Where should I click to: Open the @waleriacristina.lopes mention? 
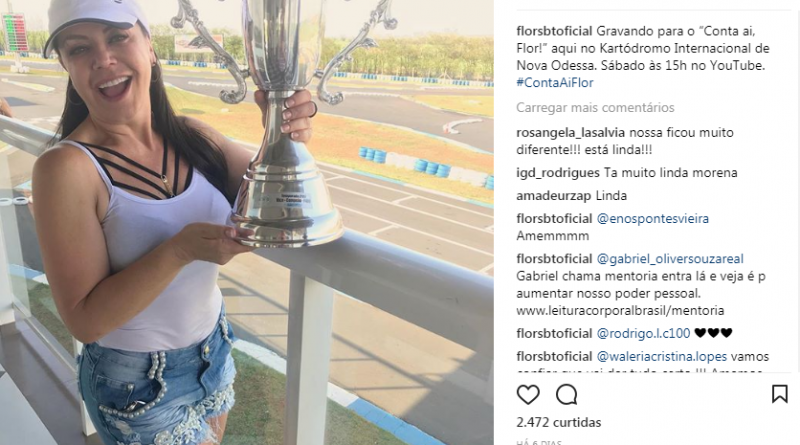pos(662,357)
